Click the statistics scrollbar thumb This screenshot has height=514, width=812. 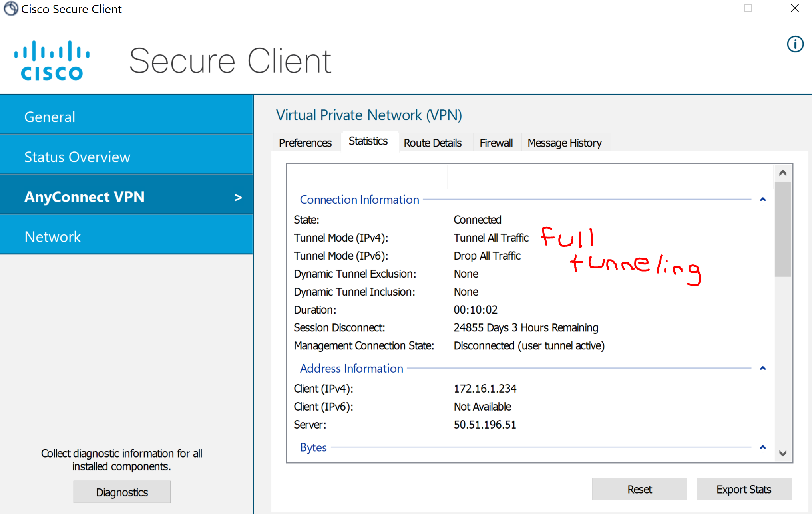click(783, 229)
